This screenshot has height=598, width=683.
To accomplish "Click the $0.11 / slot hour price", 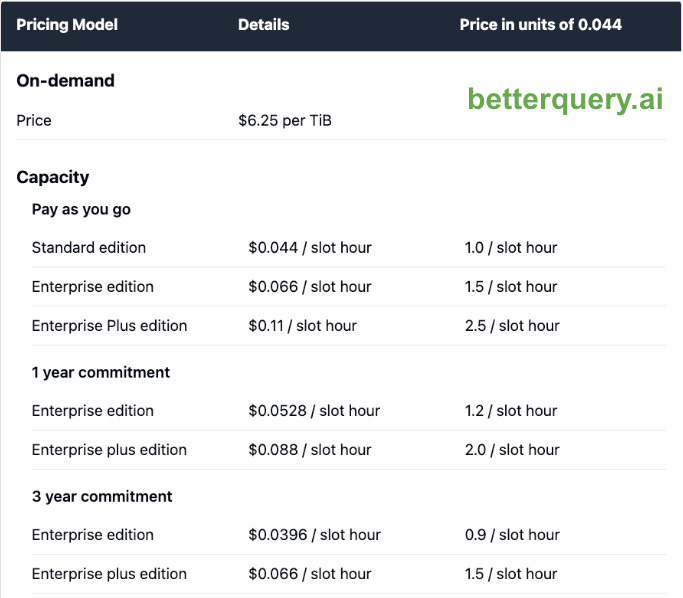I will [x=302, y=325].
